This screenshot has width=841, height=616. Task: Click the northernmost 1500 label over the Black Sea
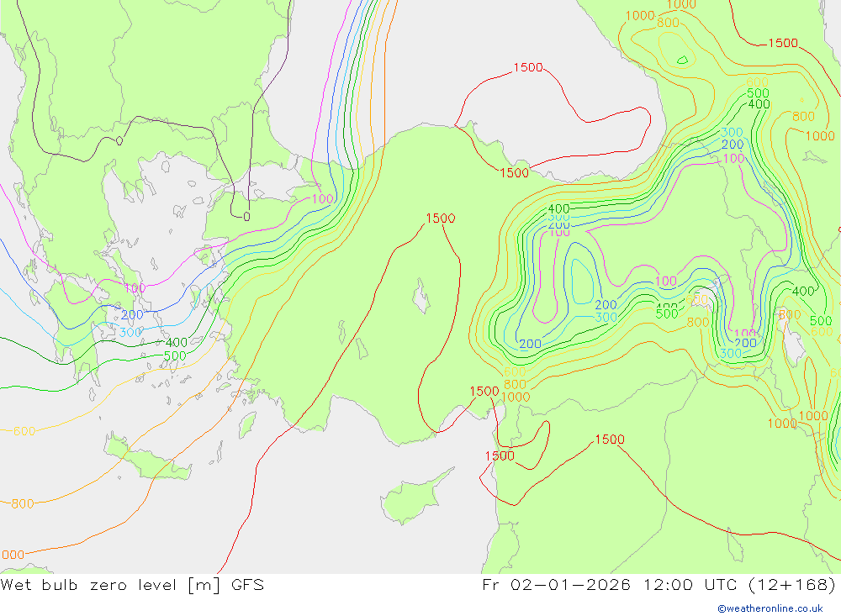pos(528,67)
